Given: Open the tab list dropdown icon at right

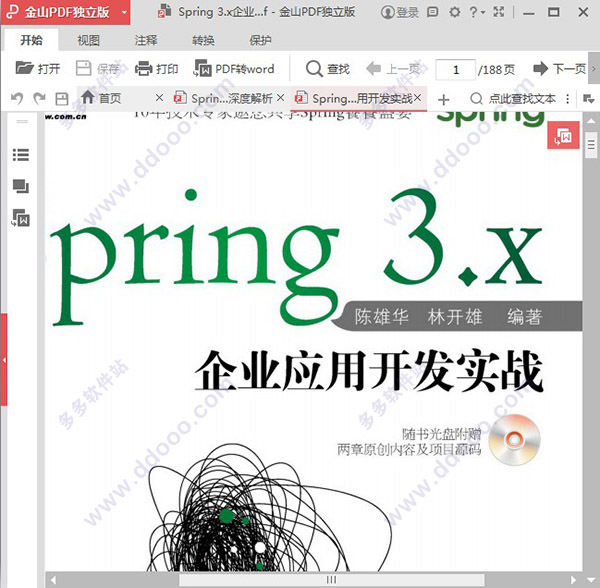Looking at the screenshot, I should [x=588, y=99].
